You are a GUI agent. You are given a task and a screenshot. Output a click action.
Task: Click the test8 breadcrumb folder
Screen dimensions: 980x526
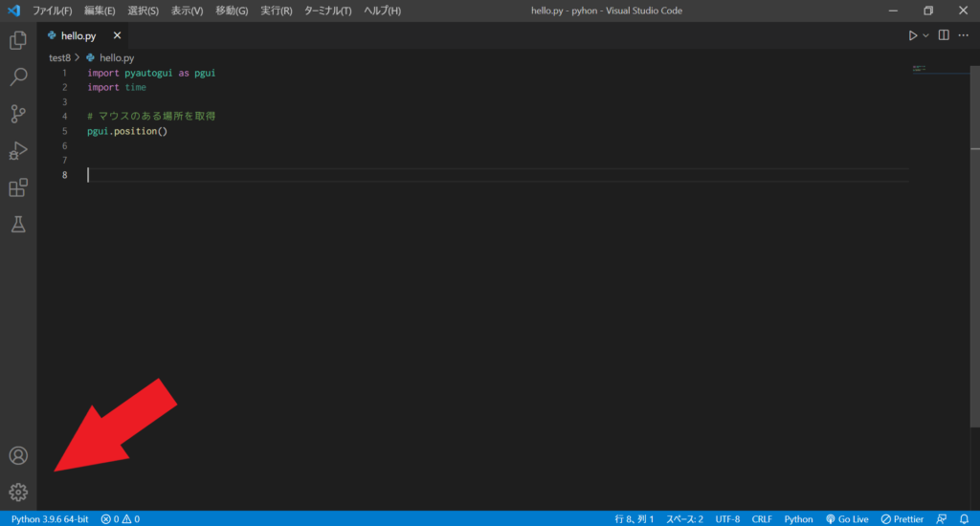[x=59, y=57]
